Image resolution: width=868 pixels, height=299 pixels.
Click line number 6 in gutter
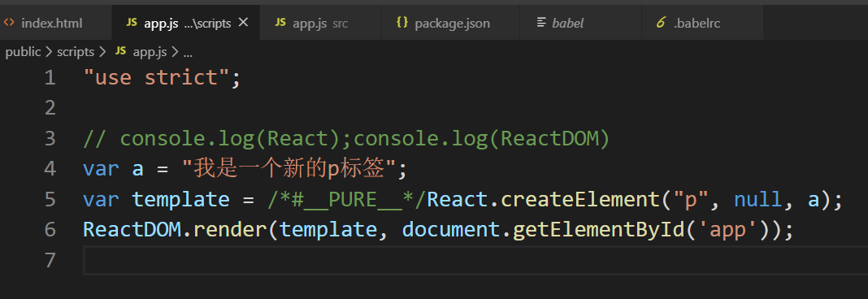click(50, 229)
